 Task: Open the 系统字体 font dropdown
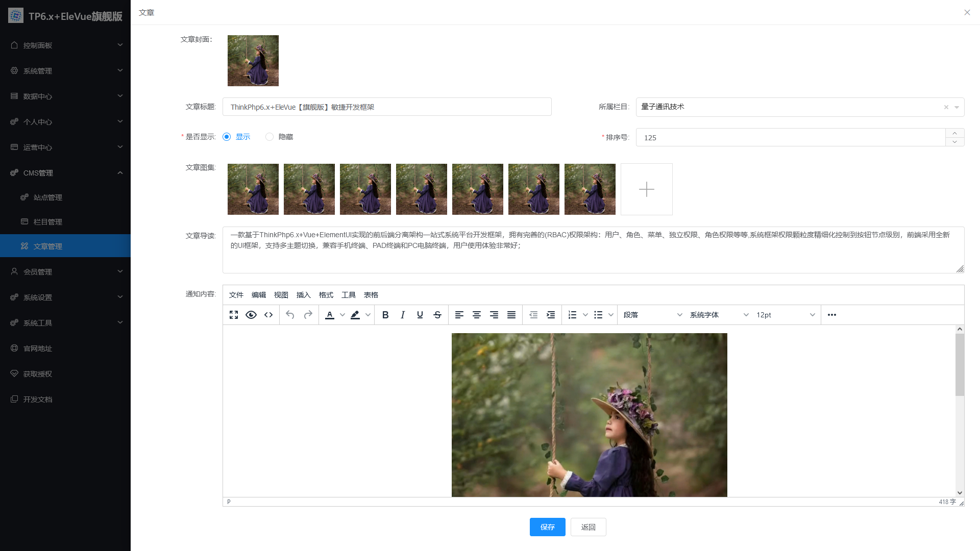(x=719, y=315)
